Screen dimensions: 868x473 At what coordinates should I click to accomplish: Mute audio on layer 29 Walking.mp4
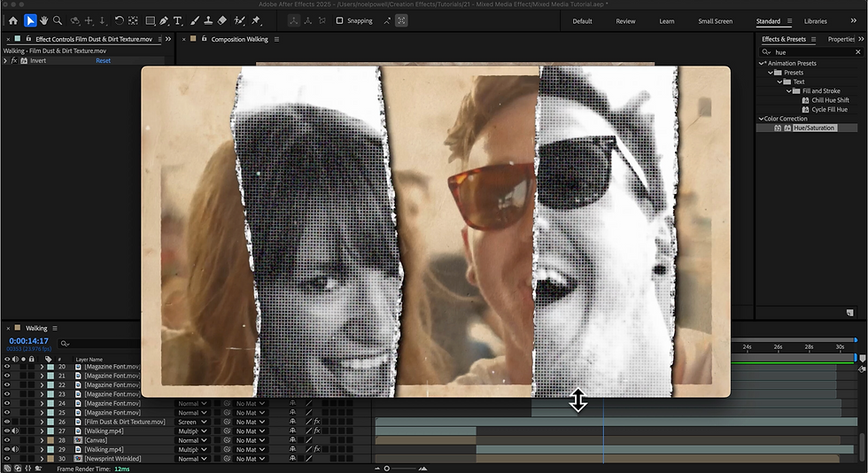[x=15, y=449]
